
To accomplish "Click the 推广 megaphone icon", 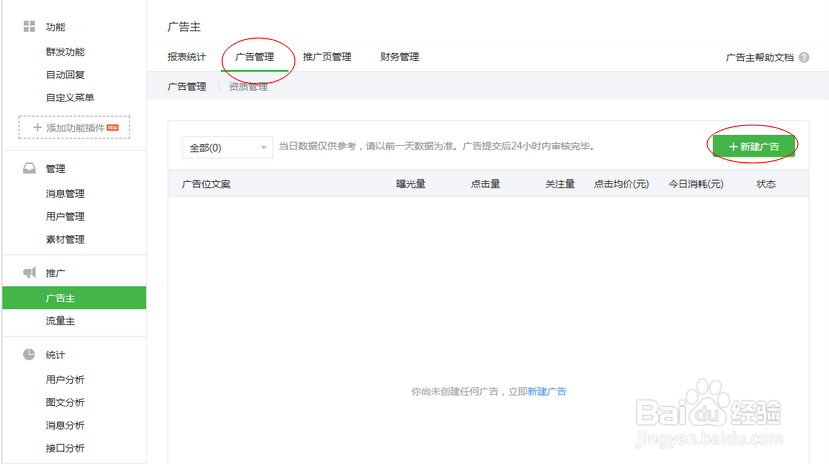I will point(29,272).
